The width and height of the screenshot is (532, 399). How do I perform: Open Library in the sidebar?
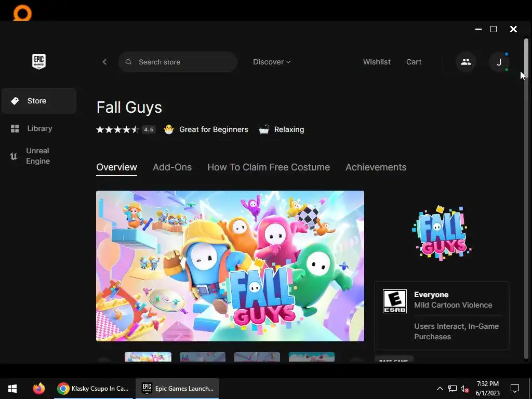[39, 129]
